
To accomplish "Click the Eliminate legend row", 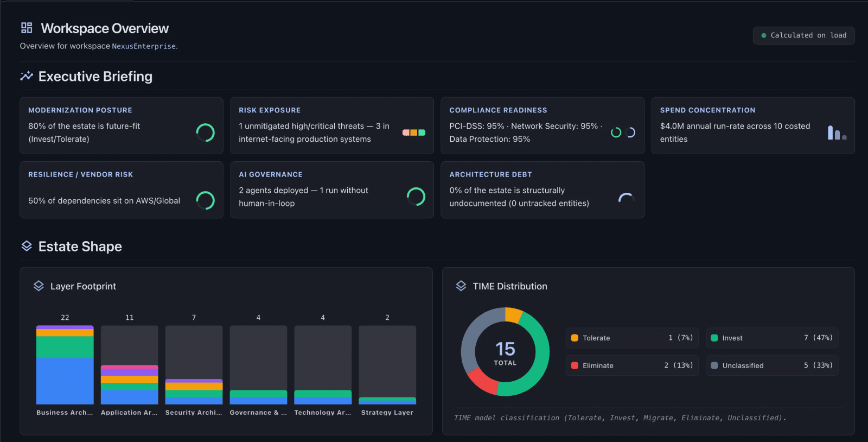I will (633, 365).
